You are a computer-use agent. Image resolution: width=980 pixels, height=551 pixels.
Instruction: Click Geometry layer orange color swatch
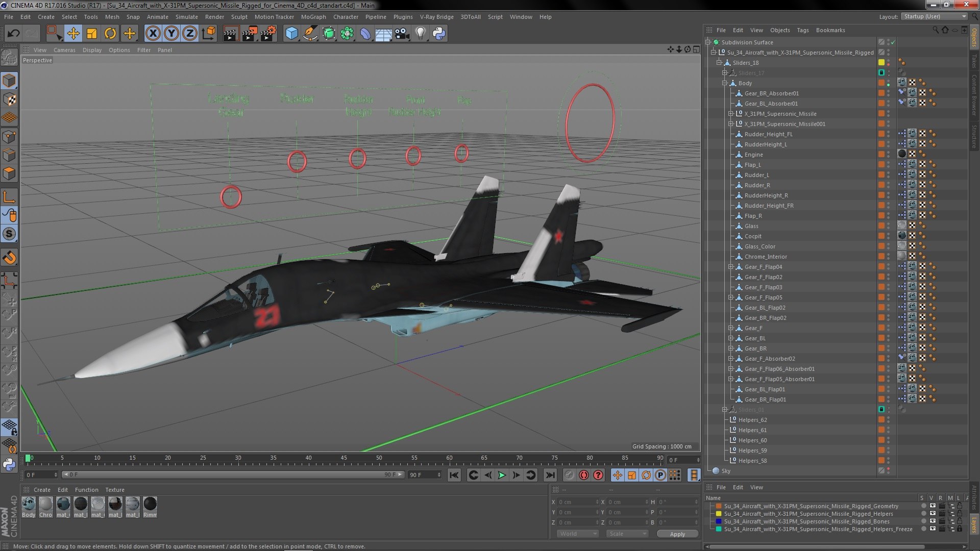tap(719, 506)
